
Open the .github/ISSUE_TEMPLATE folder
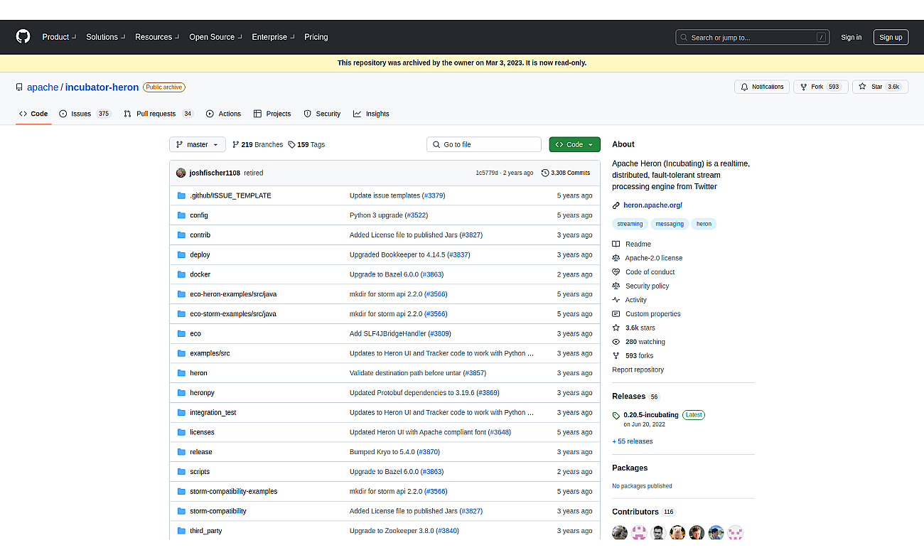(x=230, y=195)
